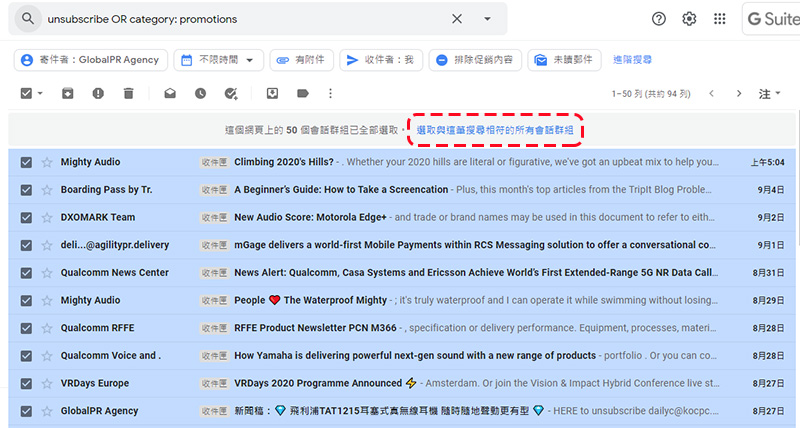Image resolution: width=800 pixels, height=428 pixels.
Task: Uncheck the Boarding Pass by Tr. email
Action: click(26, 190)
